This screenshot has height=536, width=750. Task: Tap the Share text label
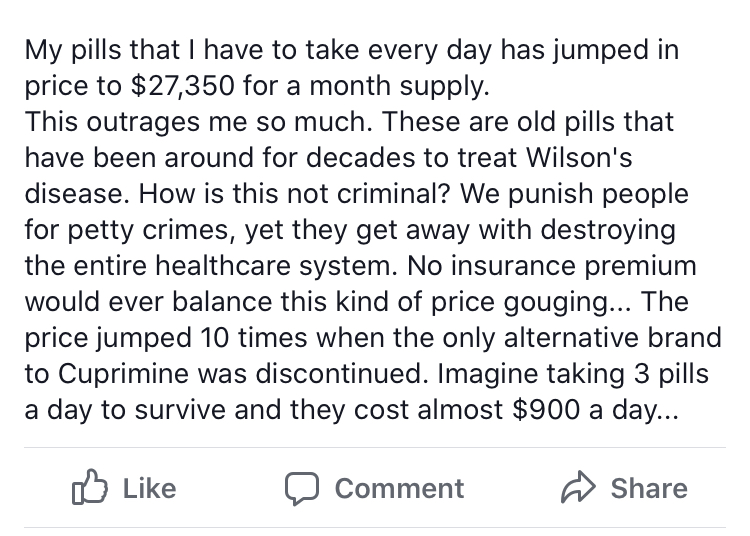pyautogui.click(x=648, y=488)
